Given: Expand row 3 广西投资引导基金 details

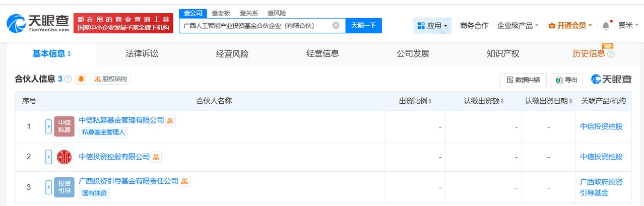Looking at the screenshot, I should [x=49, y=187].
